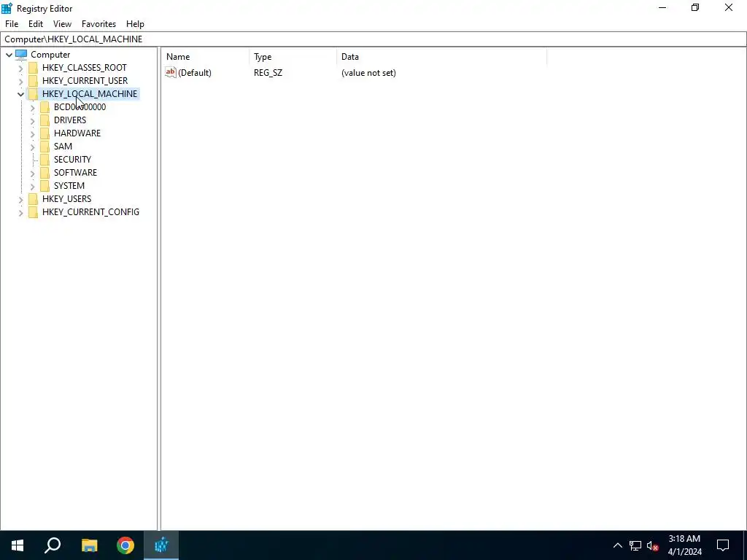
Task: Sort values by the Data column header
Action: (441, 57)
